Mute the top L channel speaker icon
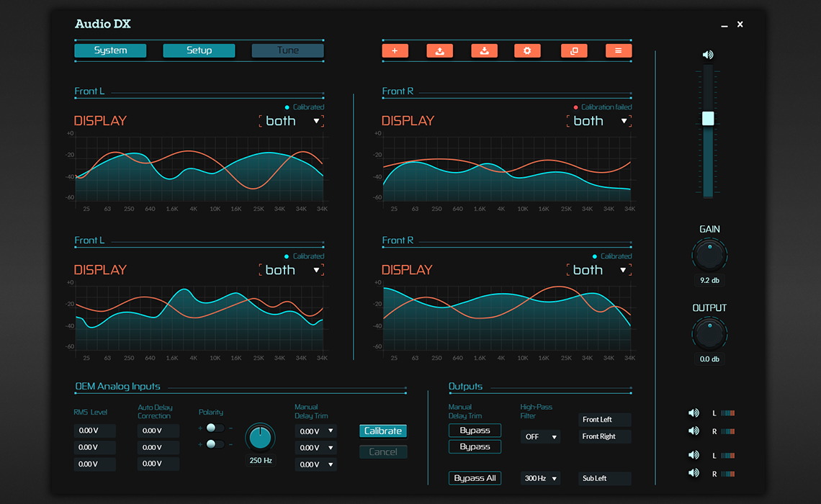The image size is (821, 504). [694, 413]
